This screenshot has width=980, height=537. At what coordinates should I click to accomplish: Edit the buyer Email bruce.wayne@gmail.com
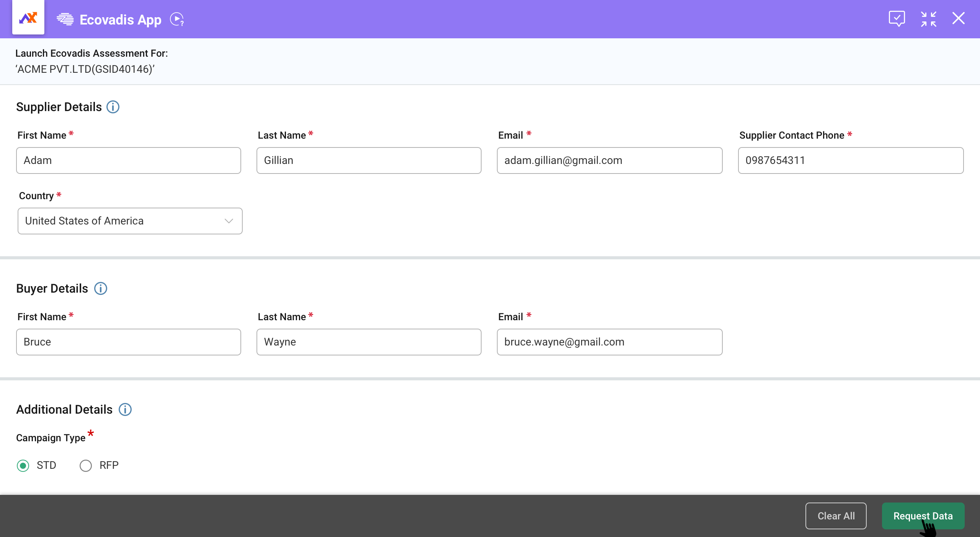[610, 342]
